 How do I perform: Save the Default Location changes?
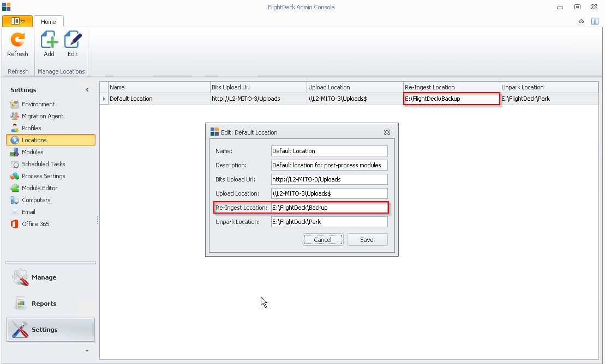coord(367,239)
